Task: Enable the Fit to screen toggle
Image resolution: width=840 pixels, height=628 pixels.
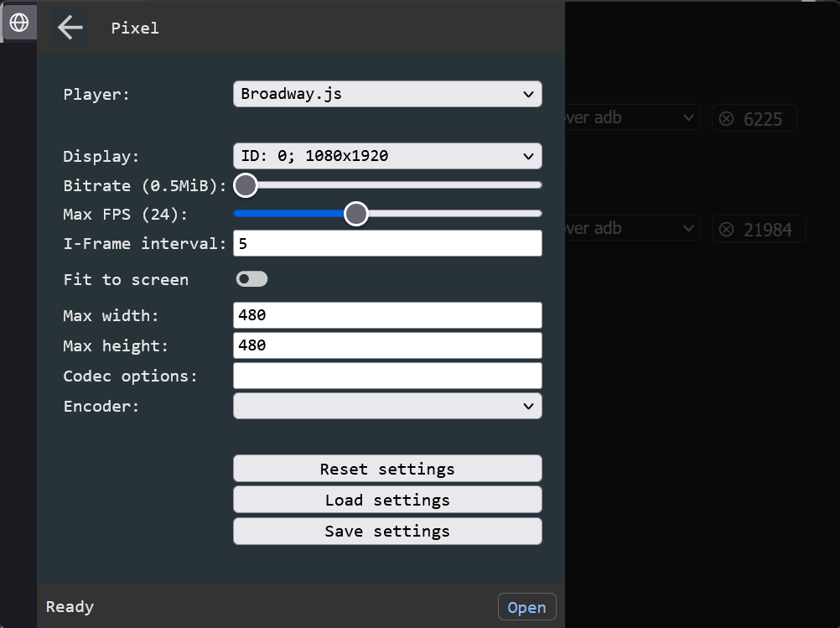Action: 251,279
